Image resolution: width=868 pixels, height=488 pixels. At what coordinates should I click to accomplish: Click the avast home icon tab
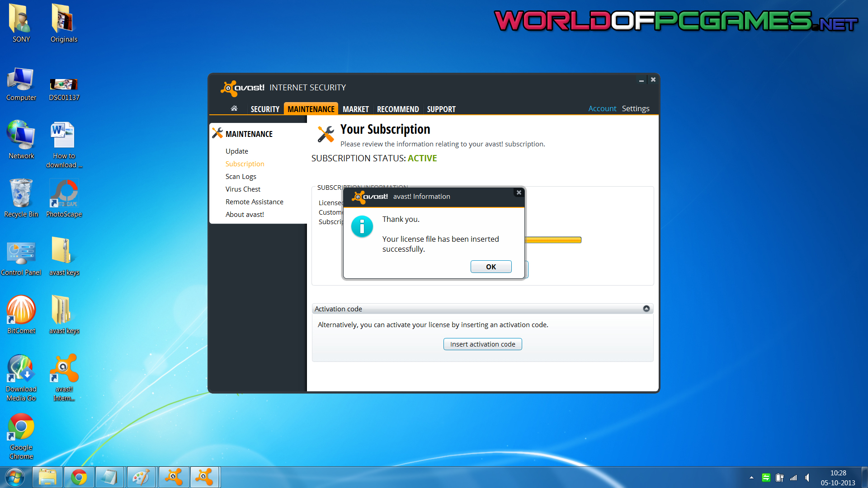(234, 108)
